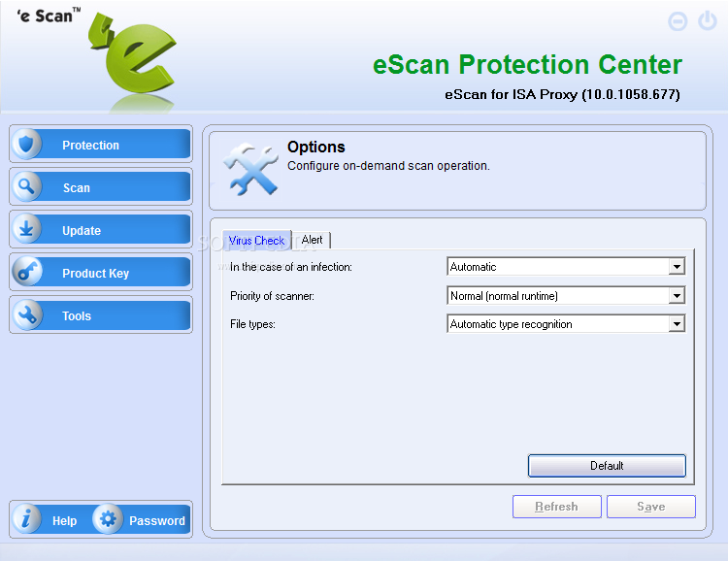
Task: Click the shield icon beside Protection
Action: tap(26, 145)
